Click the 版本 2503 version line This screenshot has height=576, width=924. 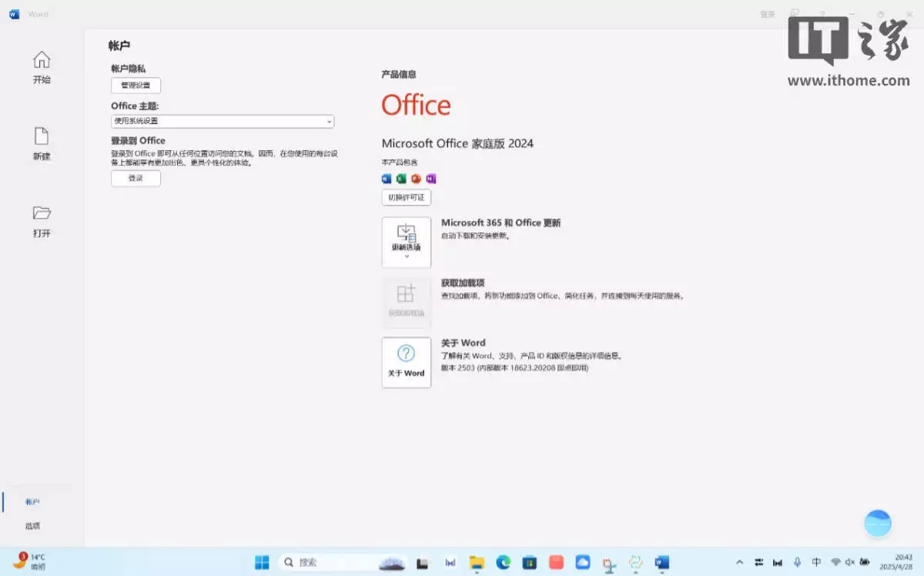514,368
